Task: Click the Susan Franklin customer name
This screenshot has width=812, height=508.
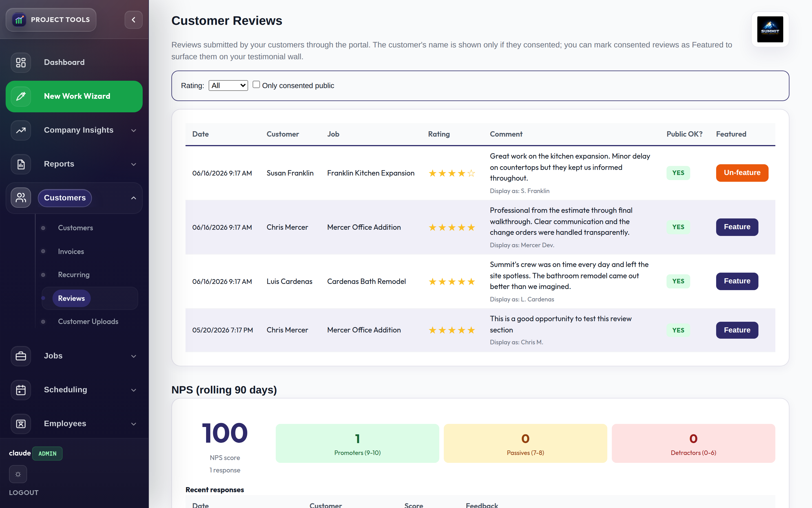Action: [290, 173]
